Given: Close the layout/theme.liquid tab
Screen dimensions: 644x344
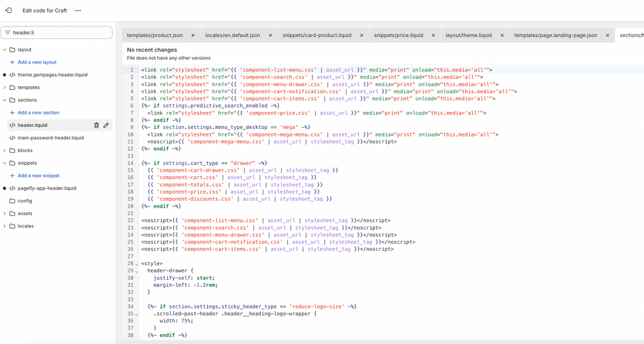Looking at the screenshot, I should (502, 35).
